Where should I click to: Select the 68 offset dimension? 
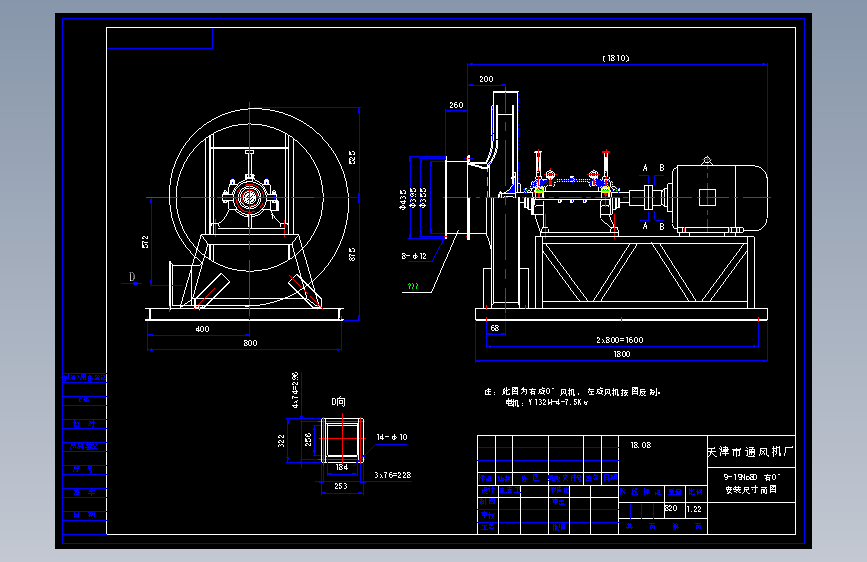(x=495, y=328)
